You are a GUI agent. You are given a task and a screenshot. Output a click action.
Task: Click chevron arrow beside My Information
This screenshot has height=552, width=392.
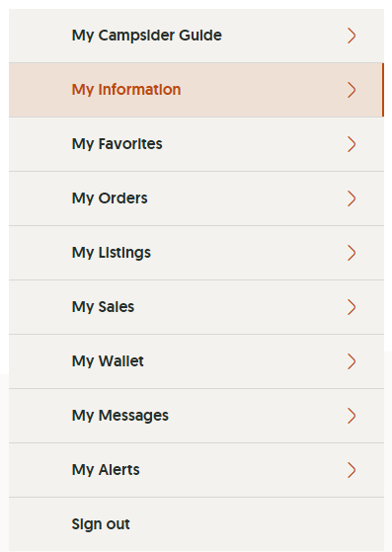(352, 90)
